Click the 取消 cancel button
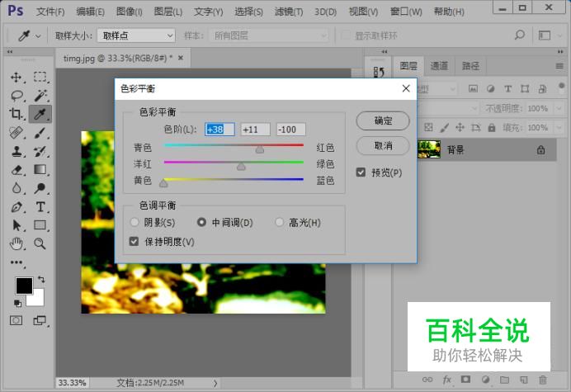This screenshot has width=571, height=392. click(x=383, y=146)
